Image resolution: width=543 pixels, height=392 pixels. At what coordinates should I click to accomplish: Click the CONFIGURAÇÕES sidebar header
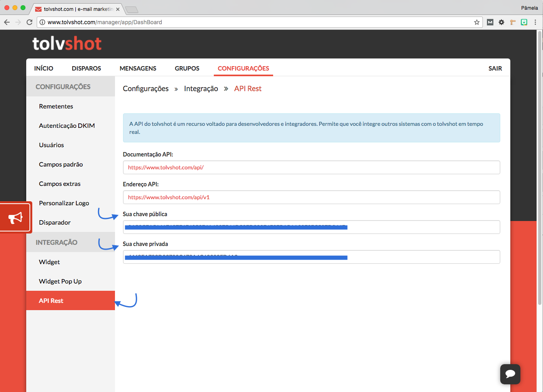[71, 87]
